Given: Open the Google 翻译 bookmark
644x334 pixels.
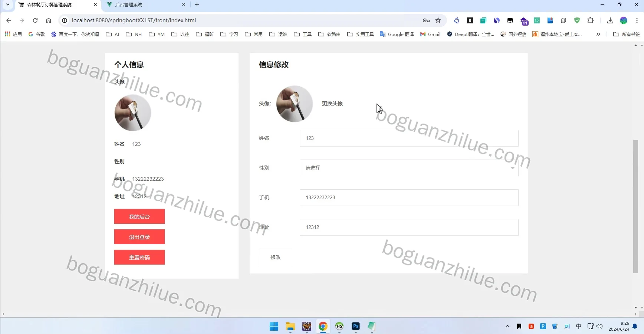Looking at the screenshot, I should (397, 34).
